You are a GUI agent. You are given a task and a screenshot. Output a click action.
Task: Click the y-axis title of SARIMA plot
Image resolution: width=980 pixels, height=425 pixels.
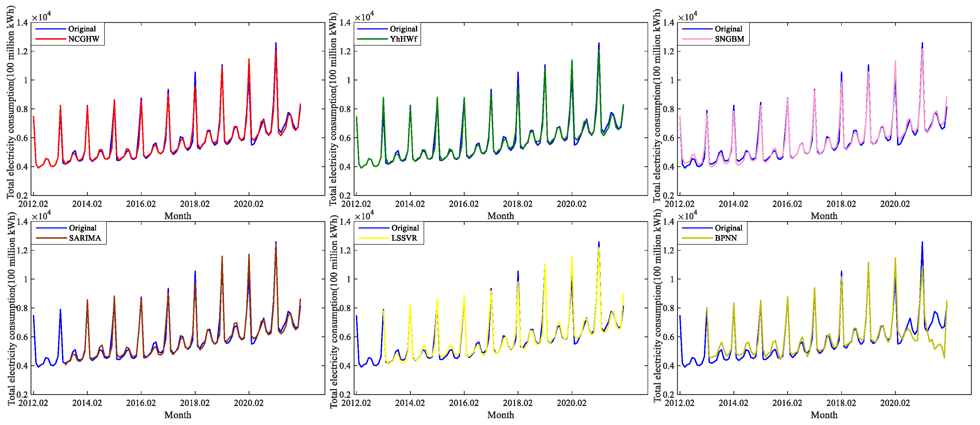[x=11, y=309]
